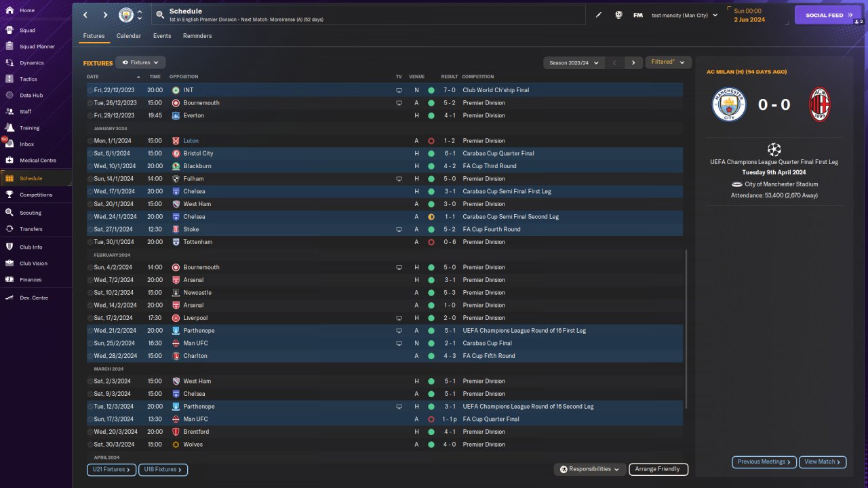This screenshot has width=868, height=488.
Task: Click the Man City badge in top bar
Action: pyautogui.click(x=126, y=15)
